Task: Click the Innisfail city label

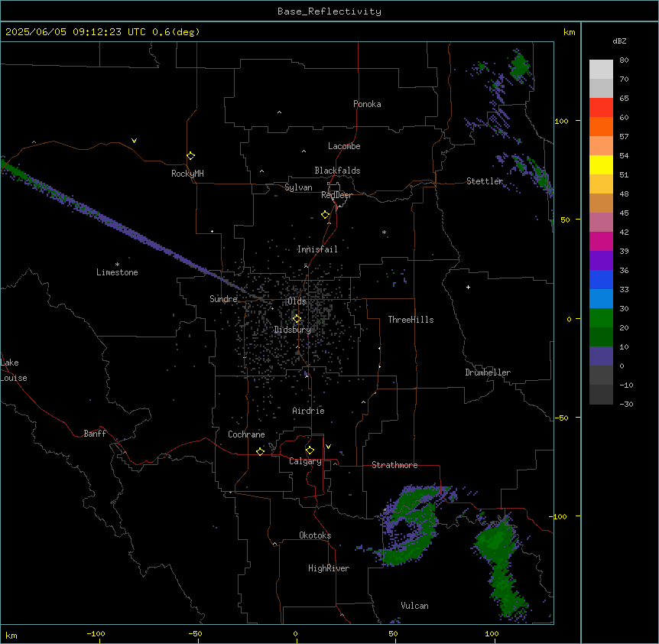Action: tap(317, 249)
